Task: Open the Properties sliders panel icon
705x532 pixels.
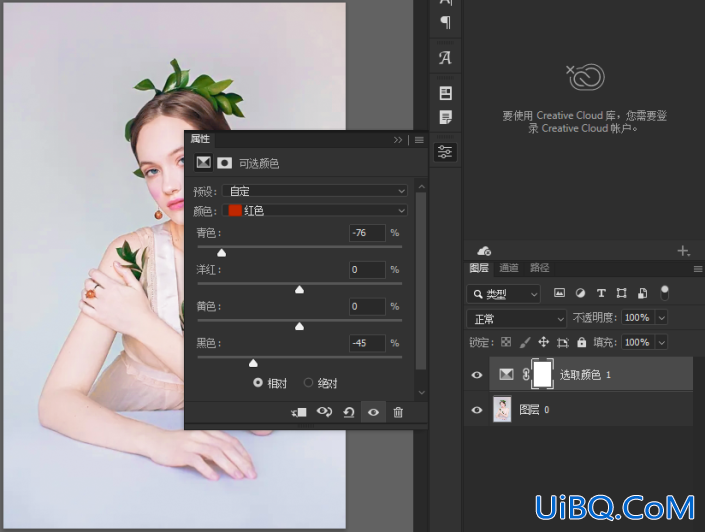Action: click(x=445, y=152)
